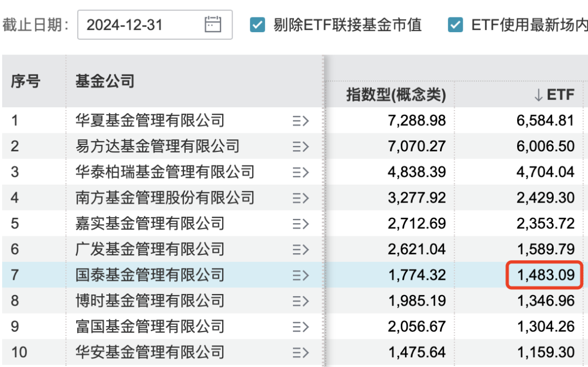Open detail icon for 易方达基金管理有限公司
588x367 pixels.
coord(301,146)
